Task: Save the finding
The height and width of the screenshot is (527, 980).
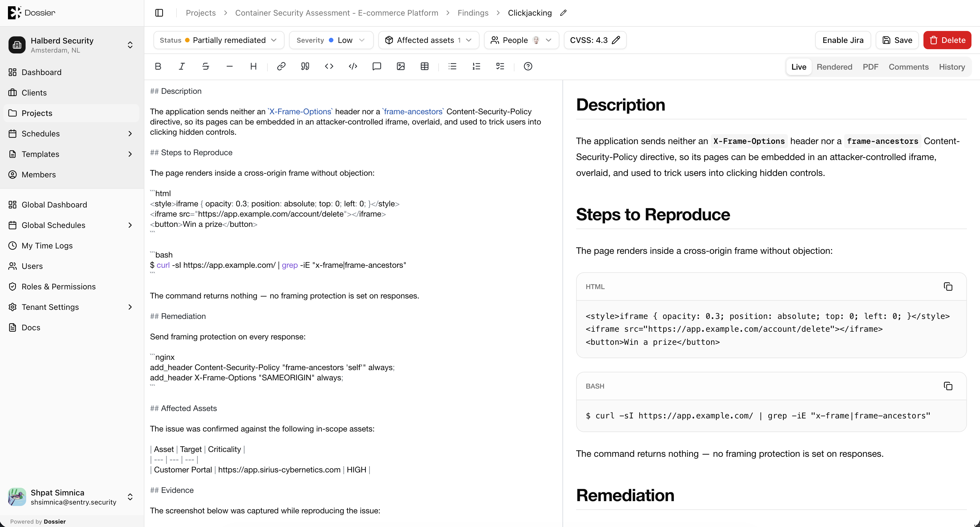Action: click(x=897, y=40)
